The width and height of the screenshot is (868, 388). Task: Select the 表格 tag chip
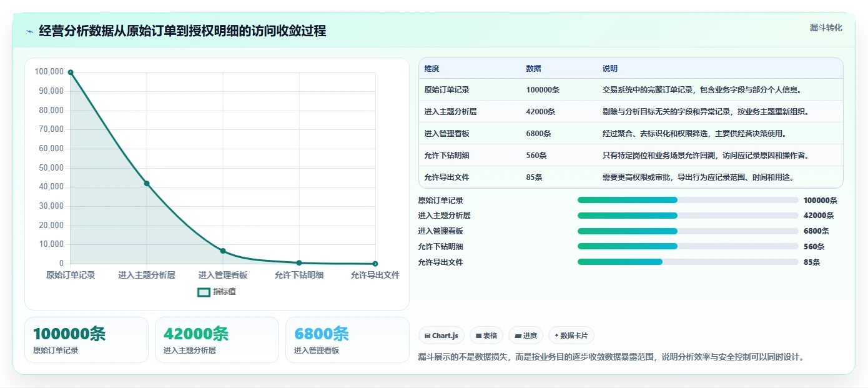[486, 336]
